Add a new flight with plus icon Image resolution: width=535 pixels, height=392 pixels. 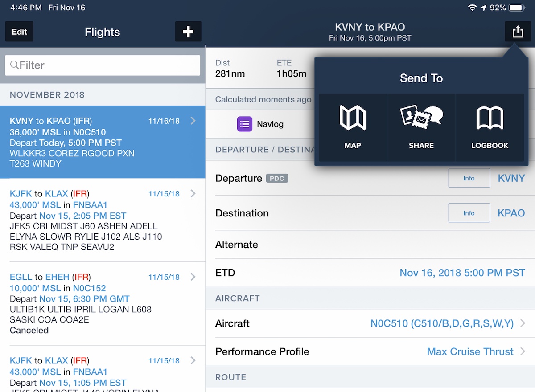[188, 32]
